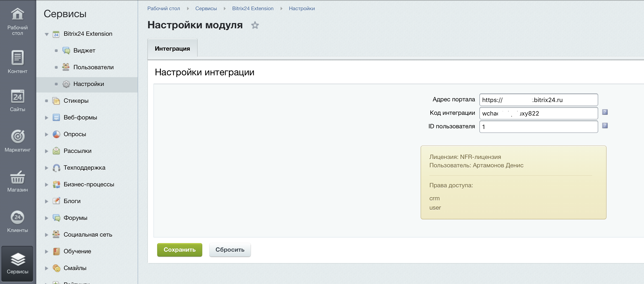
Task: Add page to favorites with star icon
Action: pyautogui.click(x=255, y=25)
